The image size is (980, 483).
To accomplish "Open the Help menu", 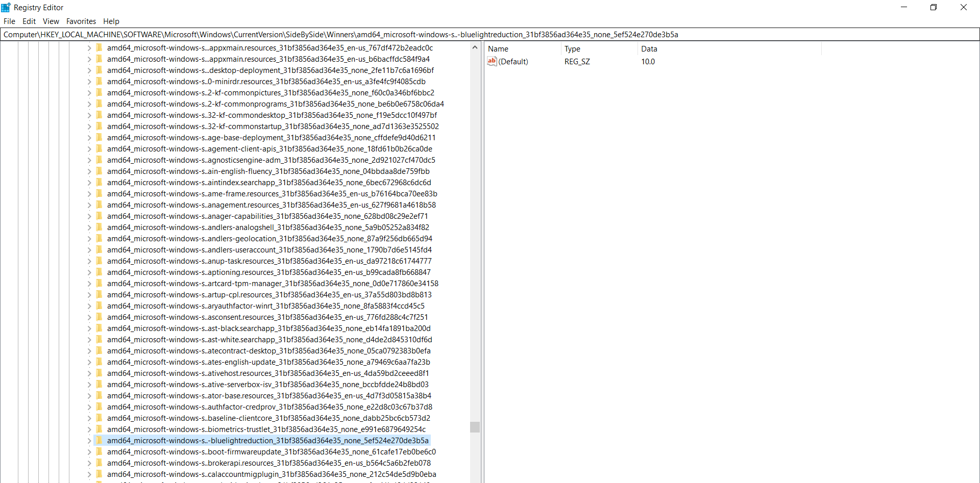I will [x=111, y=21].
